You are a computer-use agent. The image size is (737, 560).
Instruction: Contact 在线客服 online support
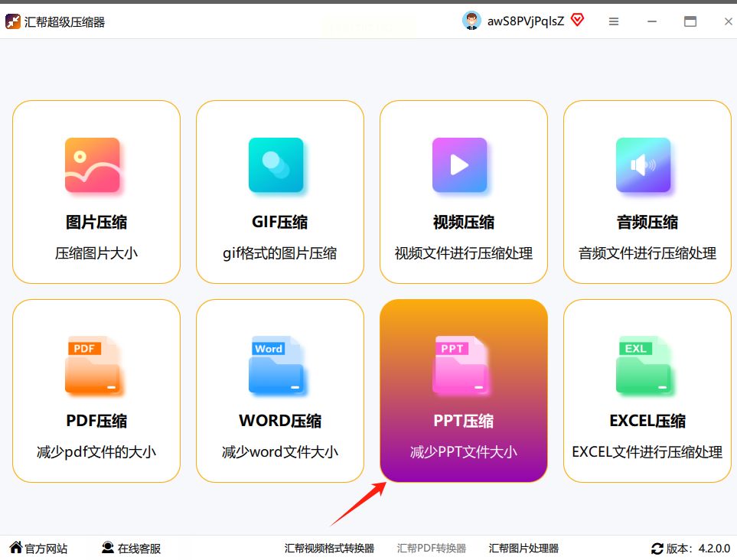point(132,549)
